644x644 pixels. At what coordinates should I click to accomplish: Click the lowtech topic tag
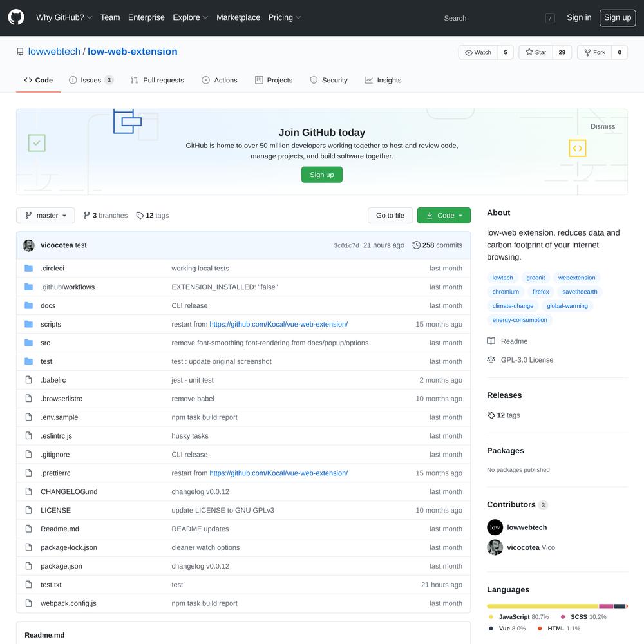pos(503,278)
